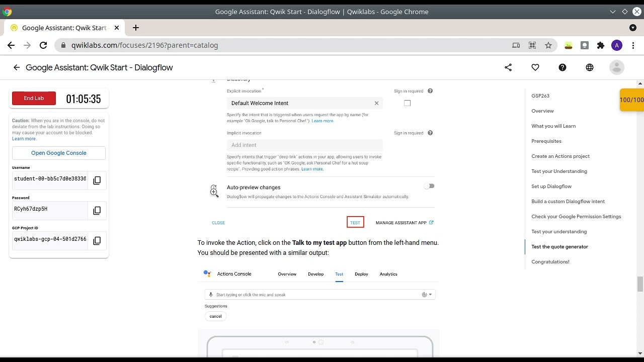Select the GCP Project ID field
Image resolution: width=644 pixels, height=362 pixels.
[50, 239]
